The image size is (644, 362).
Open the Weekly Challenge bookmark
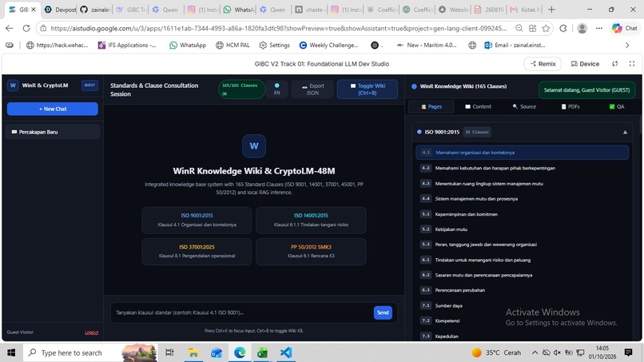(x=329, y=46)
